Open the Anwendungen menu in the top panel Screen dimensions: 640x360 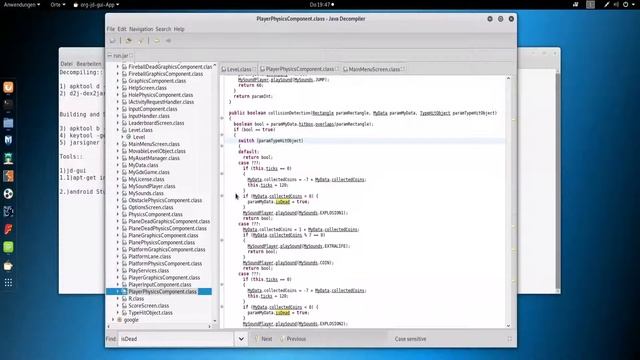(22, 4)
